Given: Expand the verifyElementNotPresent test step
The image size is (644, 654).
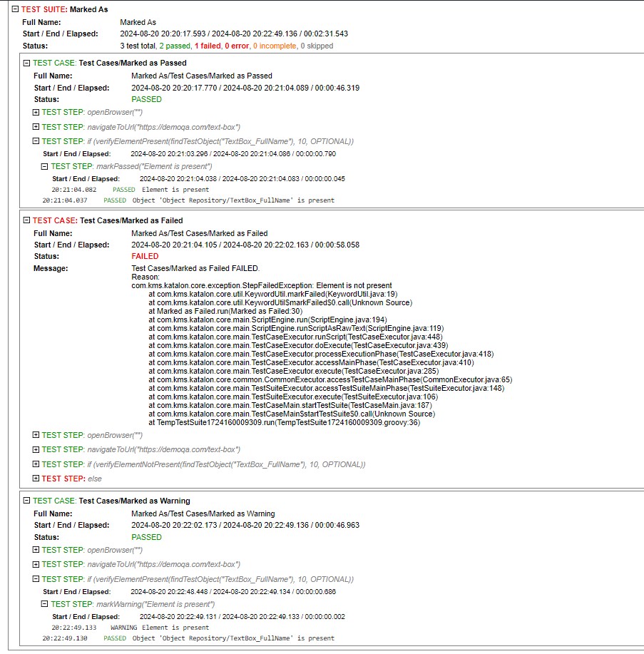Looking at the screenshot, I should (x=36, y=464).
